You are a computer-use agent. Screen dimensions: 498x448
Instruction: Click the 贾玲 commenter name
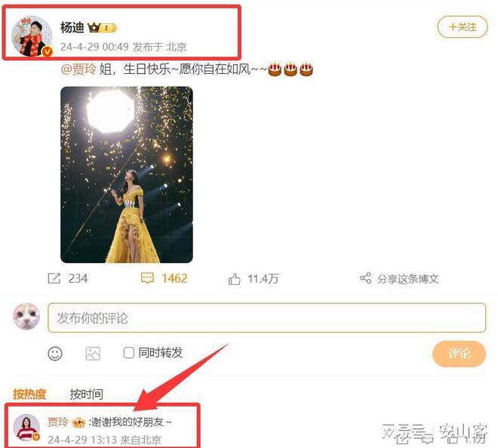(58, 422)
